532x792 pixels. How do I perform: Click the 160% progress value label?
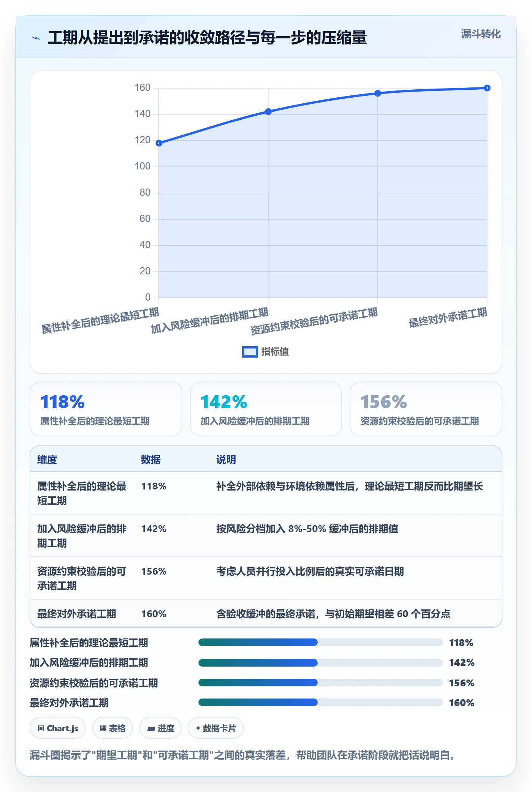(462, 703)
